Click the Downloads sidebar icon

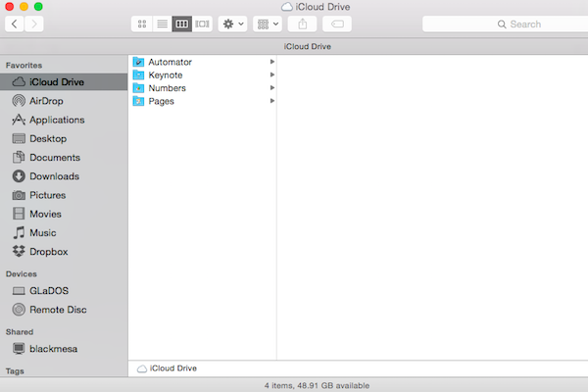point(19,176)
